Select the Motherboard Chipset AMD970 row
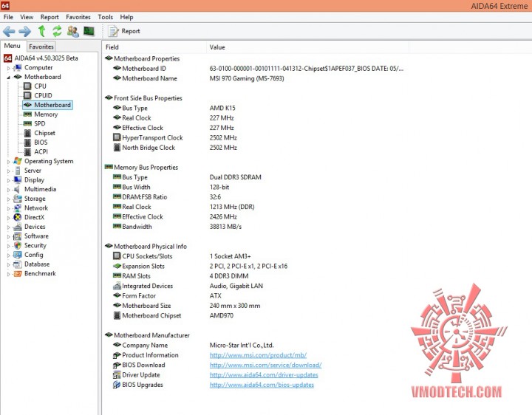This screenshot has height=415, width=532. point(174,315)
